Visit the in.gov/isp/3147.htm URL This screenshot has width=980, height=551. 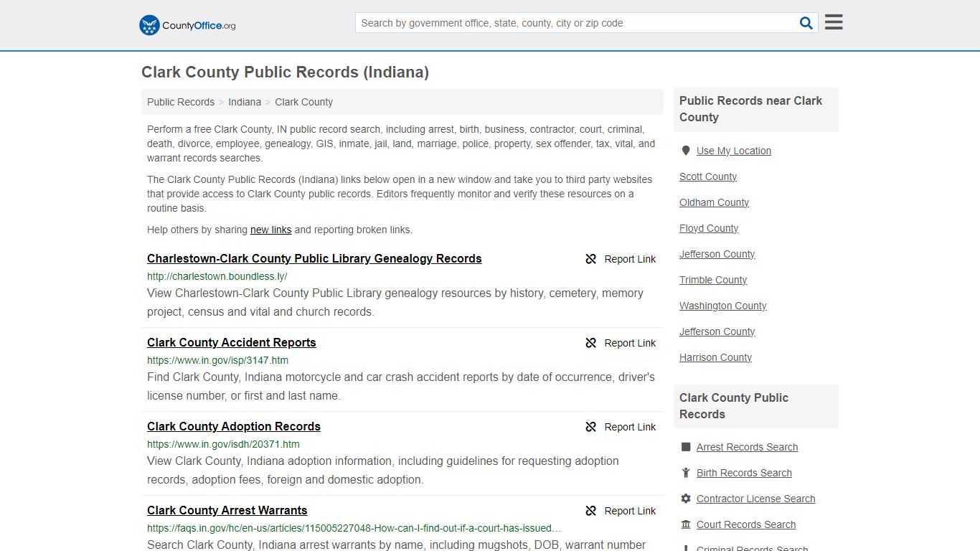tap(218, 360)
